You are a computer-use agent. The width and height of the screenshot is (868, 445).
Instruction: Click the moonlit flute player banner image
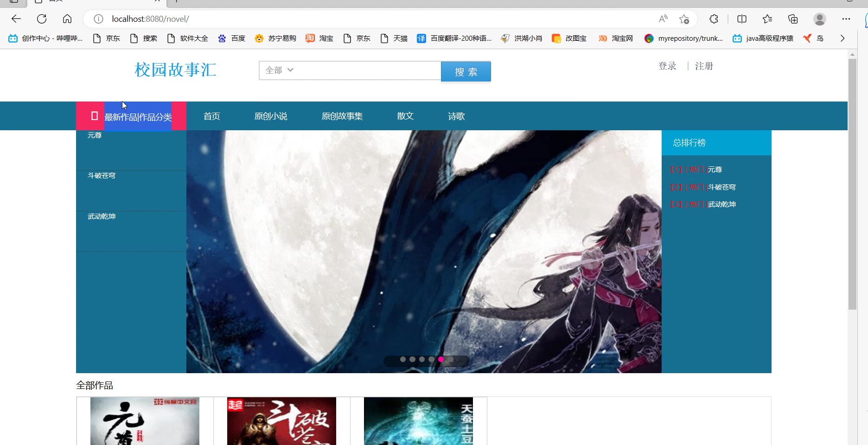coord(424,252)
